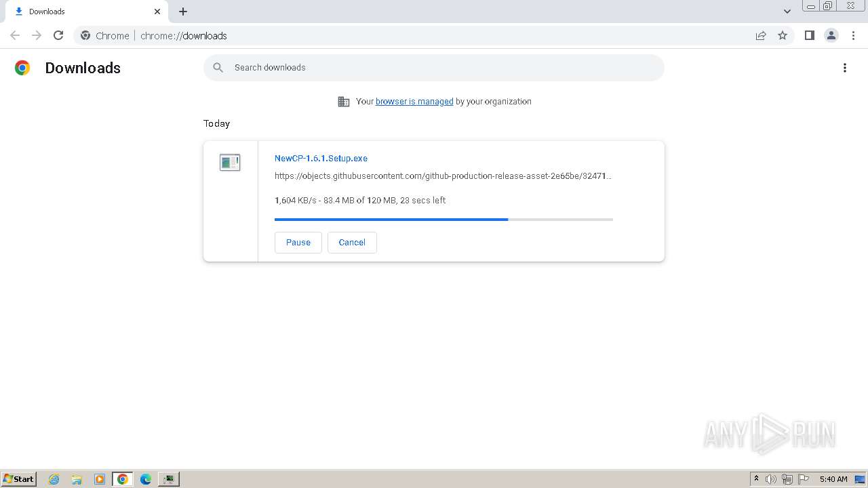Click the organization building icon
Viewport: 868px width, 488px height.
(344, 102)
